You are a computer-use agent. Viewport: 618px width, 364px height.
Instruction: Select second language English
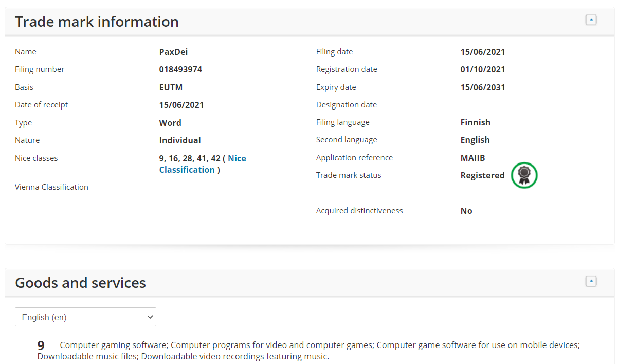(475, 140)
